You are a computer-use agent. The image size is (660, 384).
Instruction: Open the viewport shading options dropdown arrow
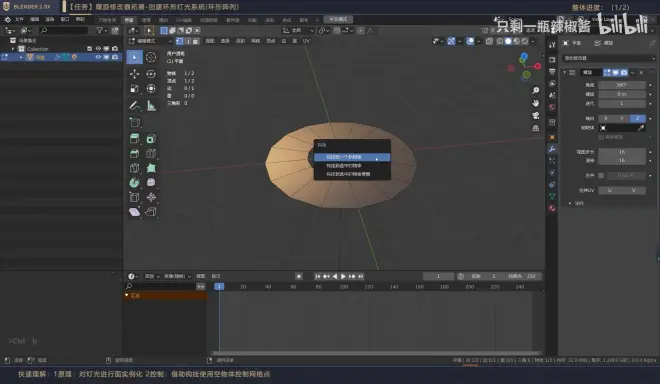[533, 41]
